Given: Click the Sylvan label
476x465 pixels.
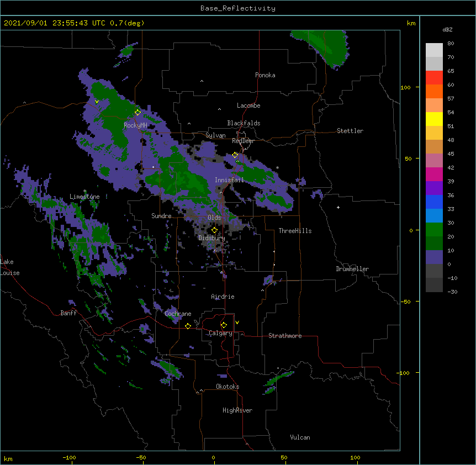Looking at the screenshot, I should coord(215,135).
